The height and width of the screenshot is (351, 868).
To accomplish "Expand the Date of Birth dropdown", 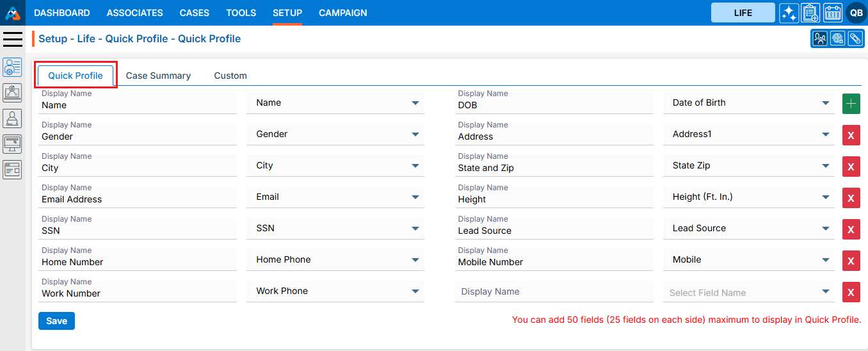I will [748, 103].
